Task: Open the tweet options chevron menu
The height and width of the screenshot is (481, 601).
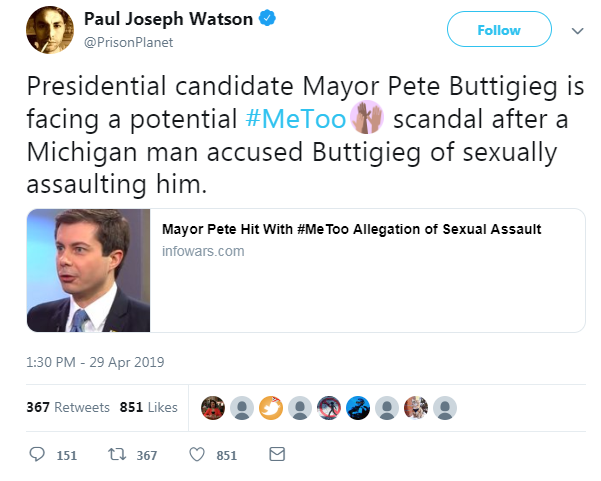Action: coord(577,31)
